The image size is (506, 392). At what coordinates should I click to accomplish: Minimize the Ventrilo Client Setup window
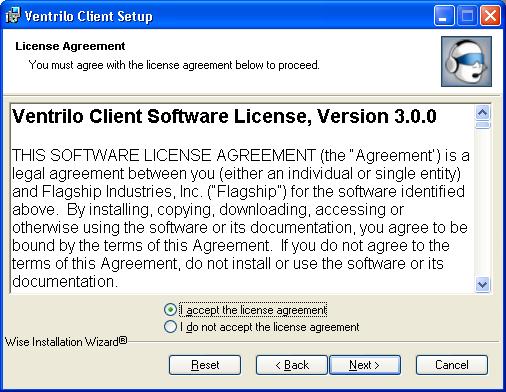(444, 15)
